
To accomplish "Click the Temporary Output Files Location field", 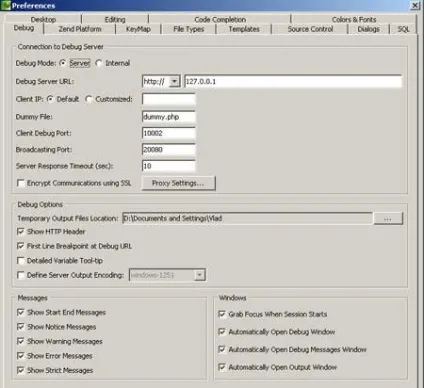I will point(247,218).
